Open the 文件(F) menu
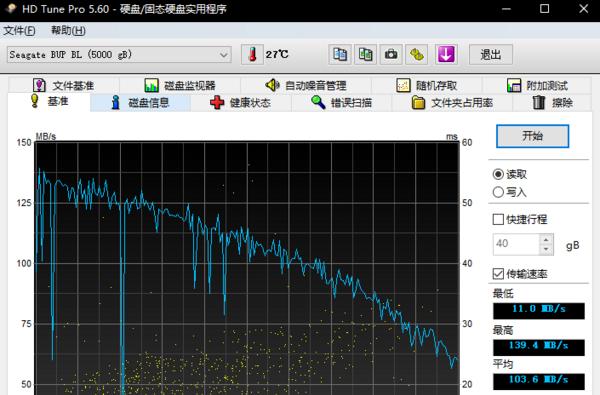The width and height of the screenshot is (600, 395). tap(19, 30)
